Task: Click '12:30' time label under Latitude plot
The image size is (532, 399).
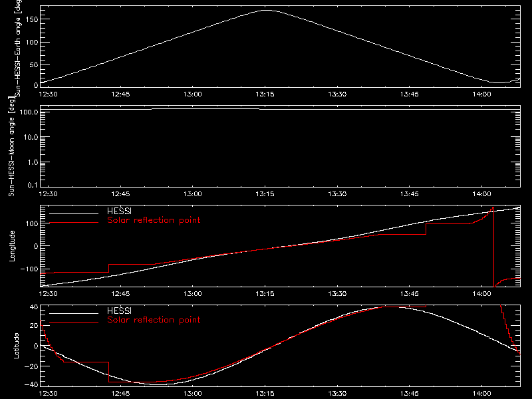Action: coord(48,393)
